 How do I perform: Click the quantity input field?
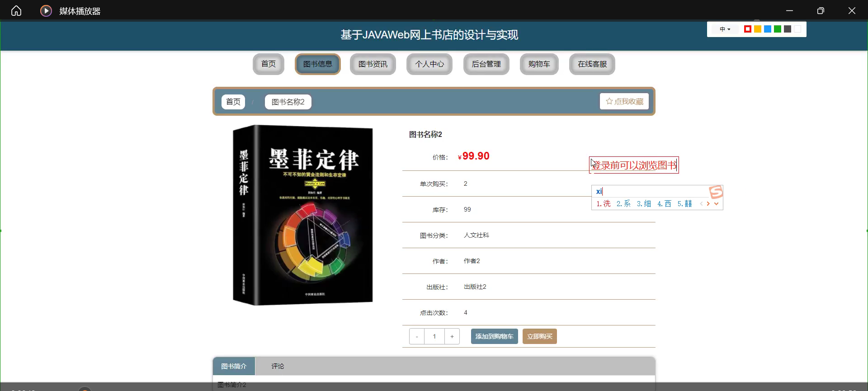coord(434,336)
